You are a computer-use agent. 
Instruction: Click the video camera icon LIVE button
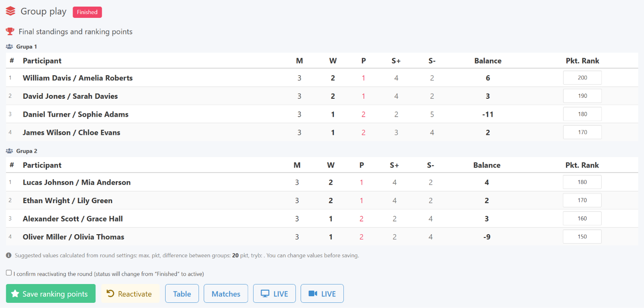322,293
